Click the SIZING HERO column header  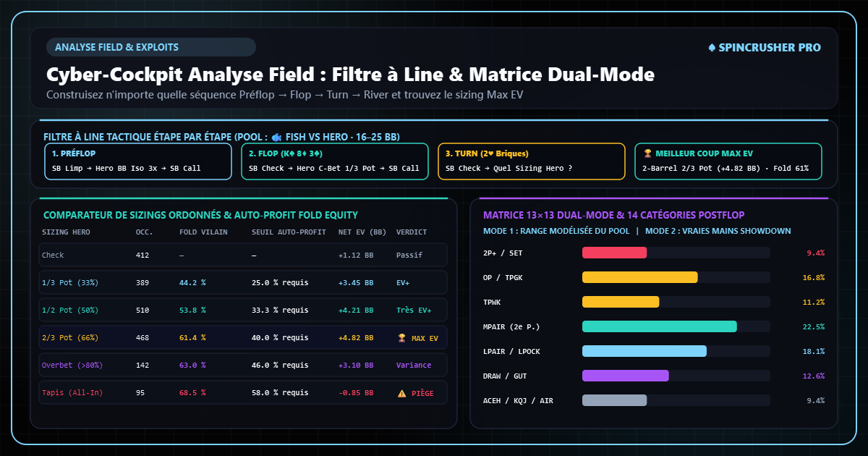(x=66, y=232)
